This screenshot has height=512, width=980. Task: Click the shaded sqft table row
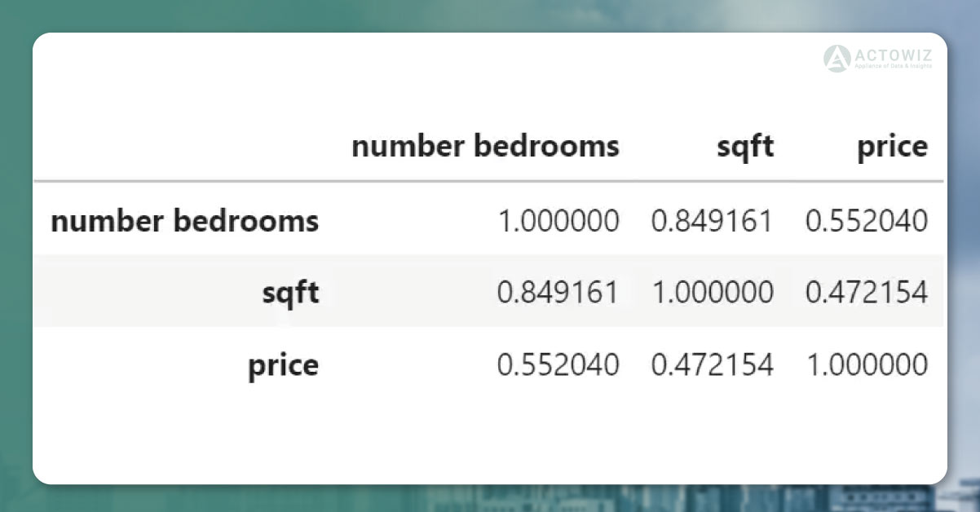pos(488,292)
